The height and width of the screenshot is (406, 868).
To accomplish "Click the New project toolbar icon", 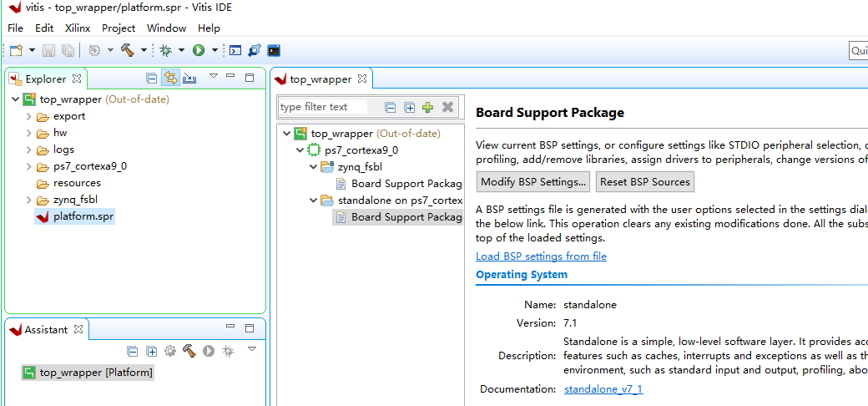I will (16, 50).
